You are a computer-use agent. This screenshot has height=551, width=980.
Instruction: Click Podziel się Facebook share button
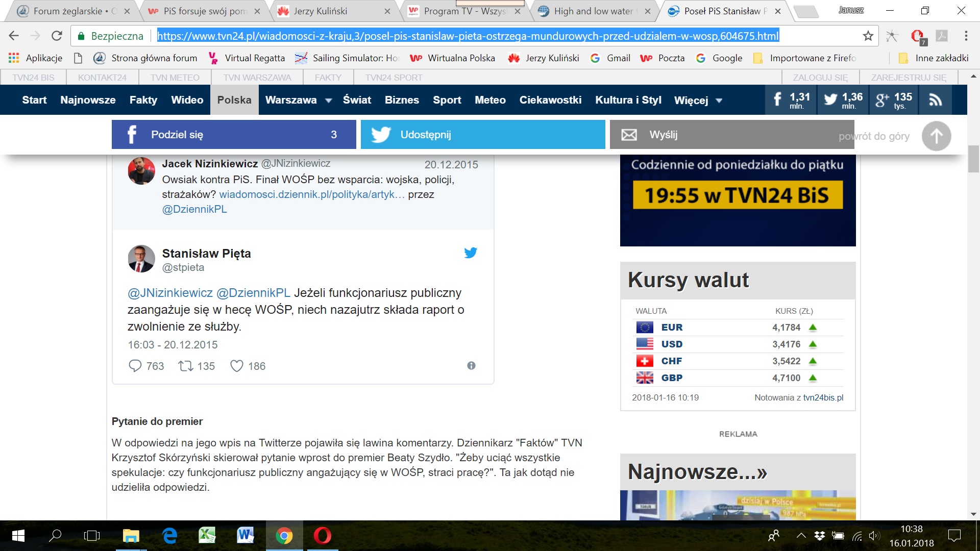pyautogui.click(x=234, y=135)
